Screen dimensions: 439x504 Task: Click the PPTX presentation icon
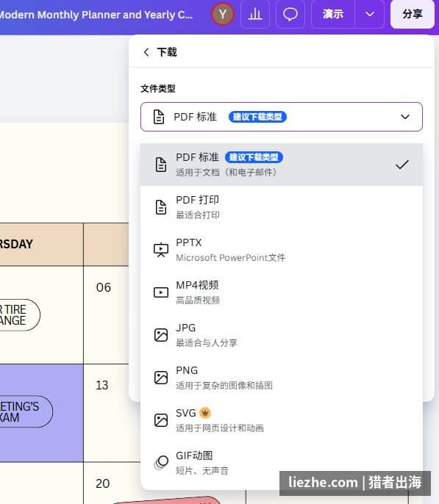tap(161, 250)
